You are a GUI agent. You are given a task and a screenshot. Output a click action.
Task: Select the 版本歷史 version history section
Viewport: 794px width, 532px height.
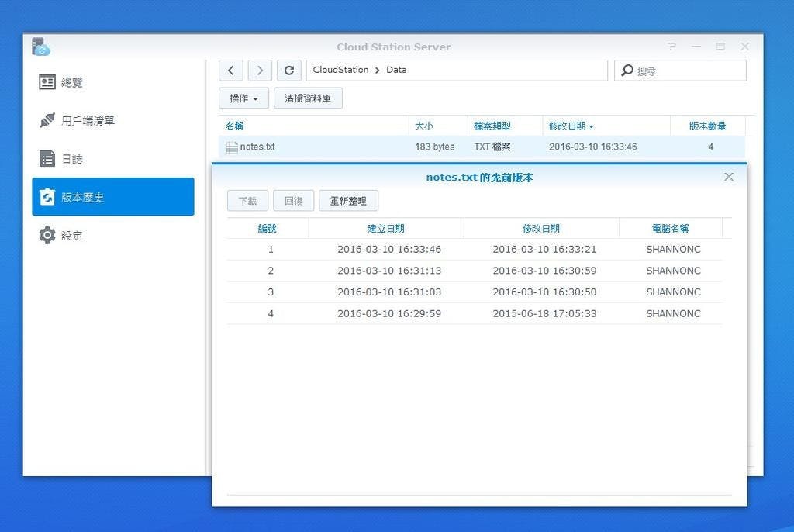[x=113, y=196]
